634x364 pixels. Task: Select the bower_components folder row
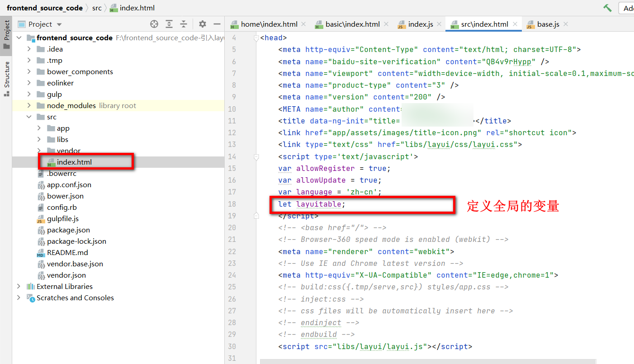[118, 71]
